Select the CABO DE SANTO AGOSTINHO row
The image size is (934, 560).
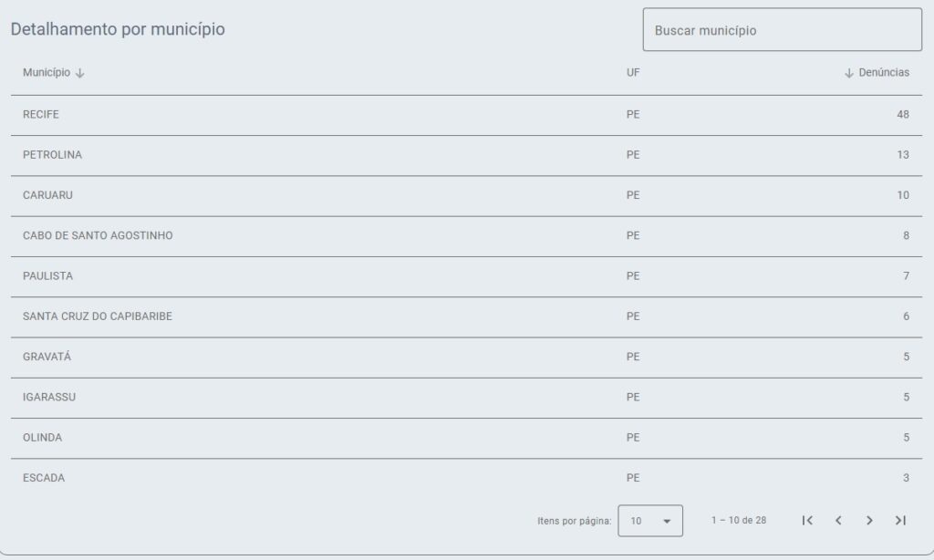click(x=466, y=236)
